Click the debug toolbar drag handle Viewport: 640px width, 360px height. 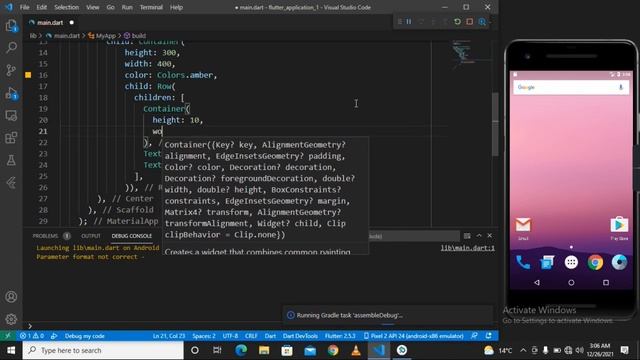tap(400, 22)
